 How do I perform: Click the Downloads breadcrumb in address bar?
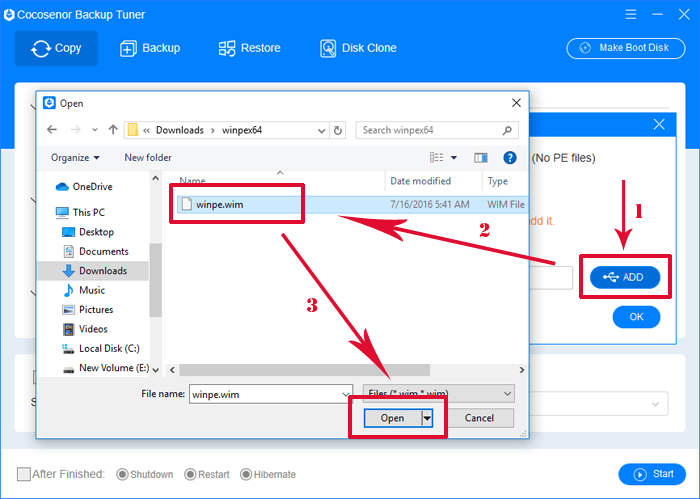click(179, 130)
